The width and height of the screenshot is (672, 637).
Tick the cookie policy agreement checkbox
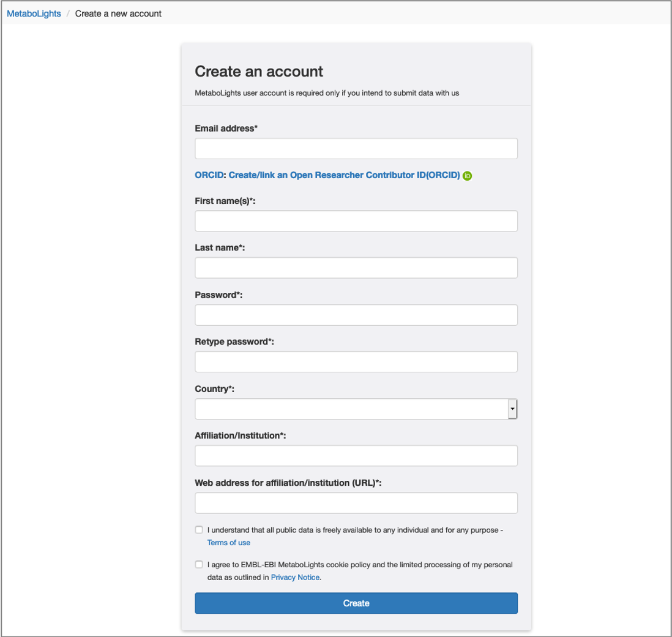pos(199,565)
